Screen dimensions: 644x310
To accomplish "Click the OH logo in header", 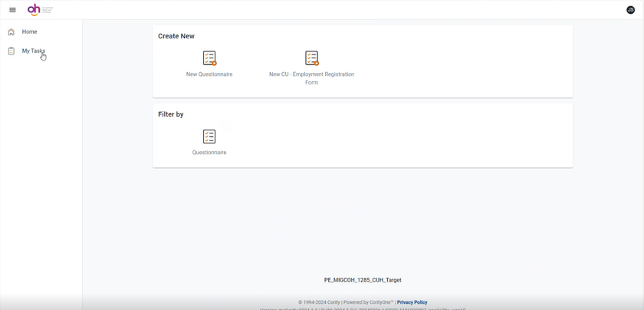I will 40,10.
